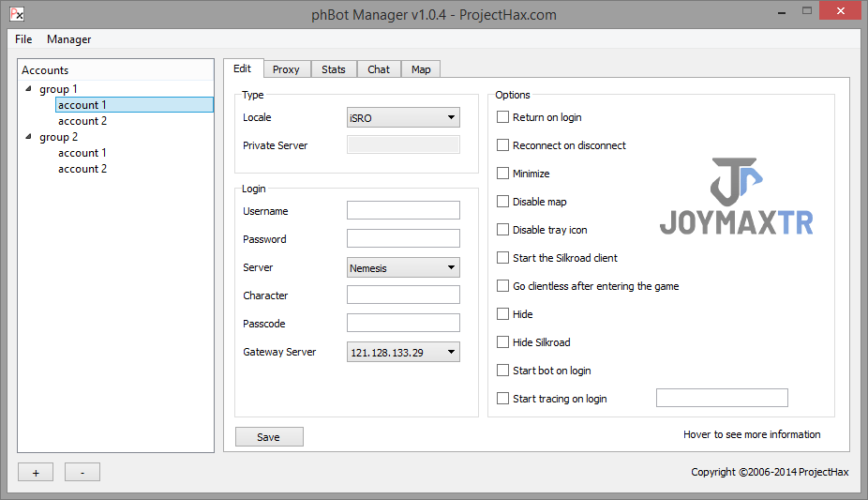Click the tracing name input field
The height and width of the screenshot is (500, 868).
[x=722, y=398]
